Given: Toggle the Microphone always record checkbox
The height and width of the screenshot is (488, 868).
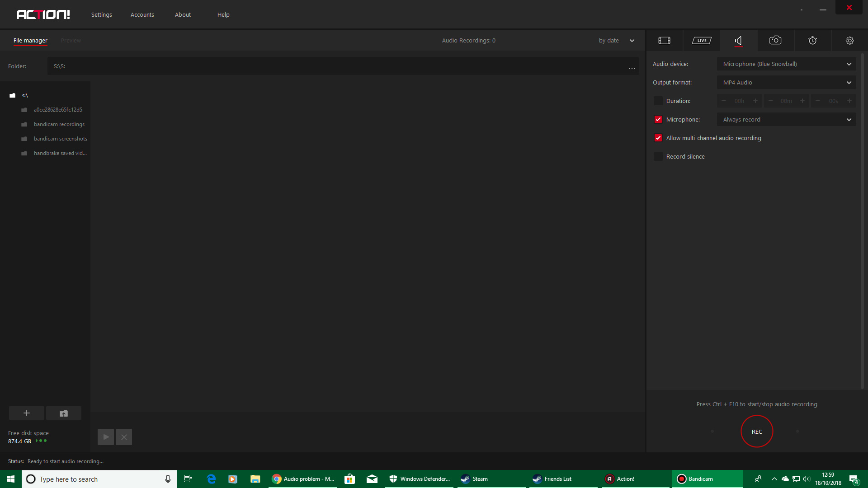Looking at the screenshot, I should click(x=658, y=119).
